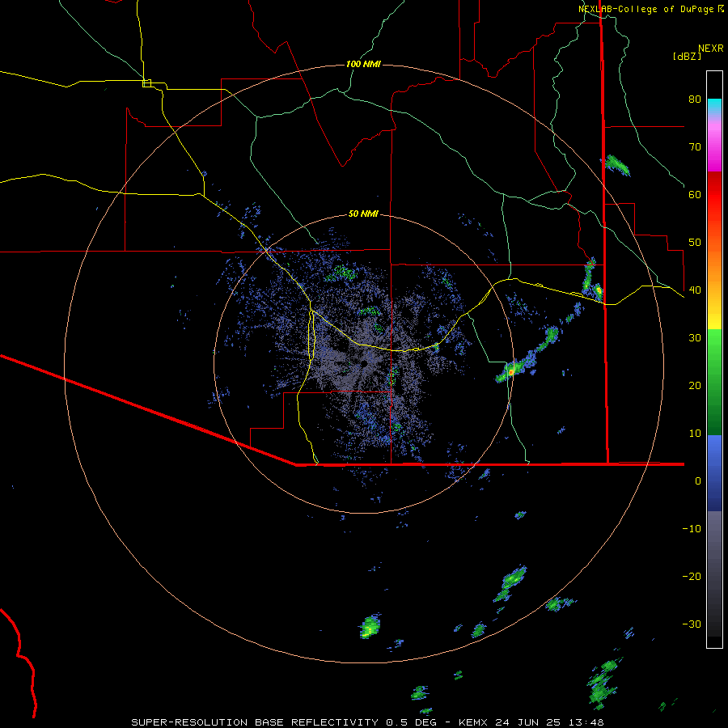Viewport: 728px width, 728px height.
Task: Click the blue segment of the color bar
Action: [714, 473]
